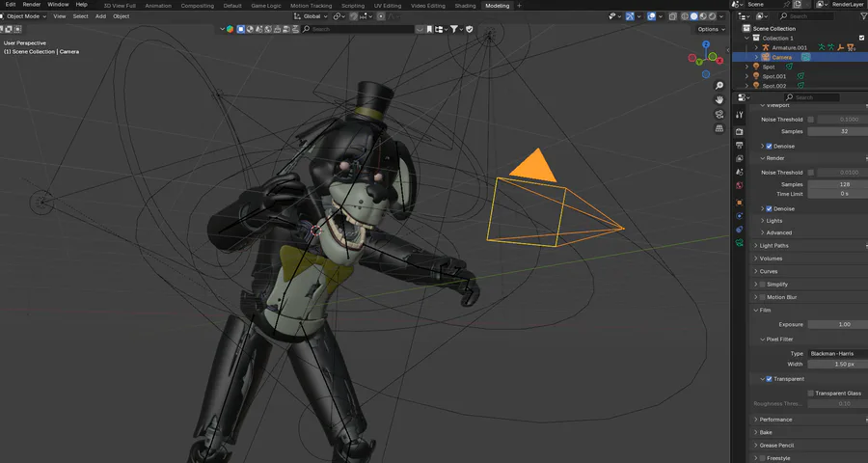Toggle viewport overlays display
This screenshot has height=463, width=868.
coord(652,16)
